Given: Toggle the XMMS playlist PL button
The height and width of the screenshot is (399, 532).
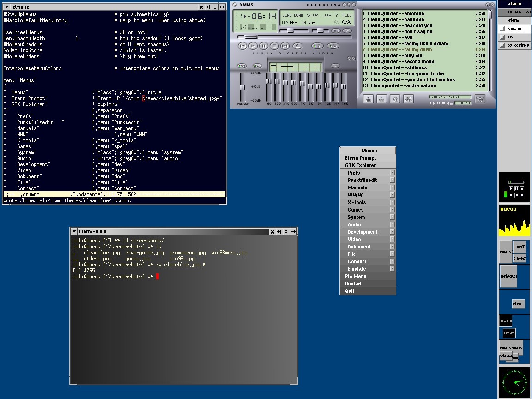Looking at the screenshot, I should [347, 30].
